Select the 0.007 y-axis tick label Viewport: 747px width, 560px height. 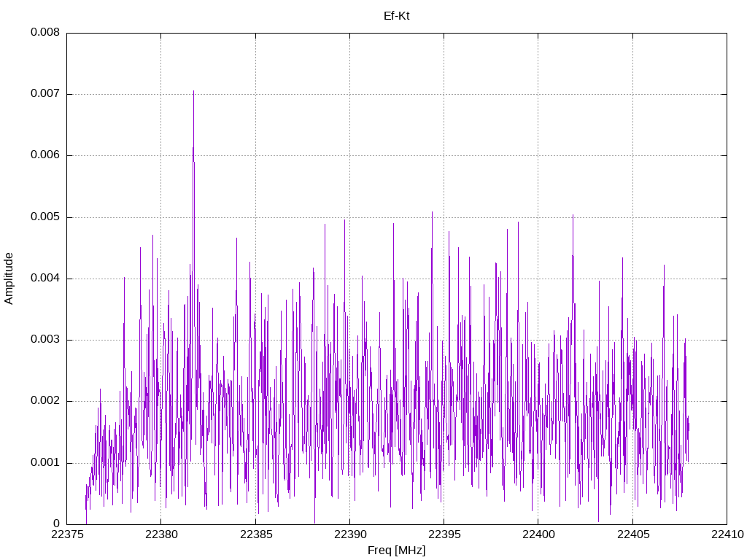[45, 94]
